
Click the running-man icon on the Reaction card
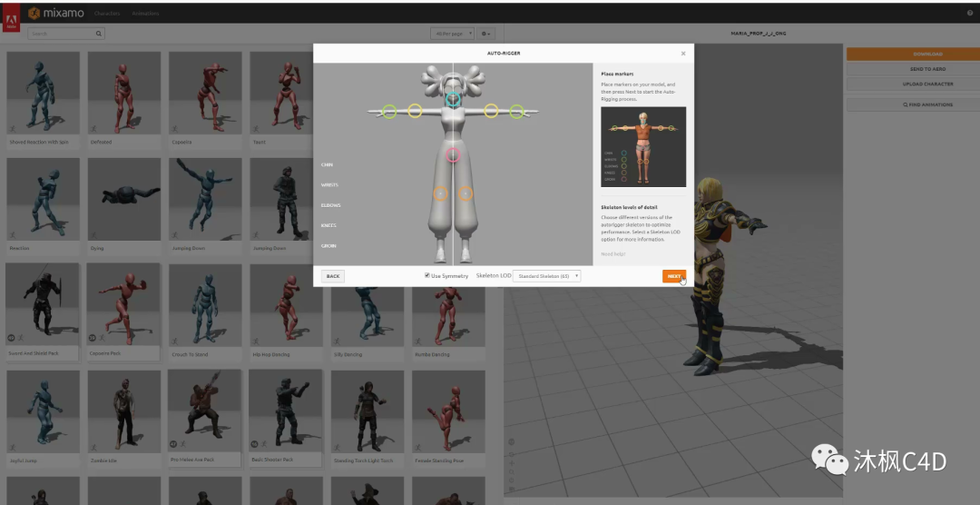(x=13, y=235)
